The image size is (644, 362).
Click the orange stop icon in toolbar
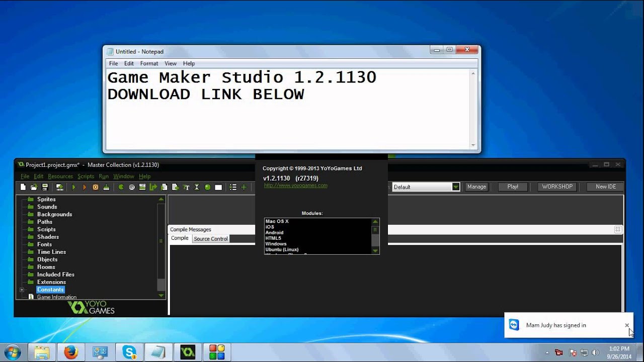pos(96,187)
